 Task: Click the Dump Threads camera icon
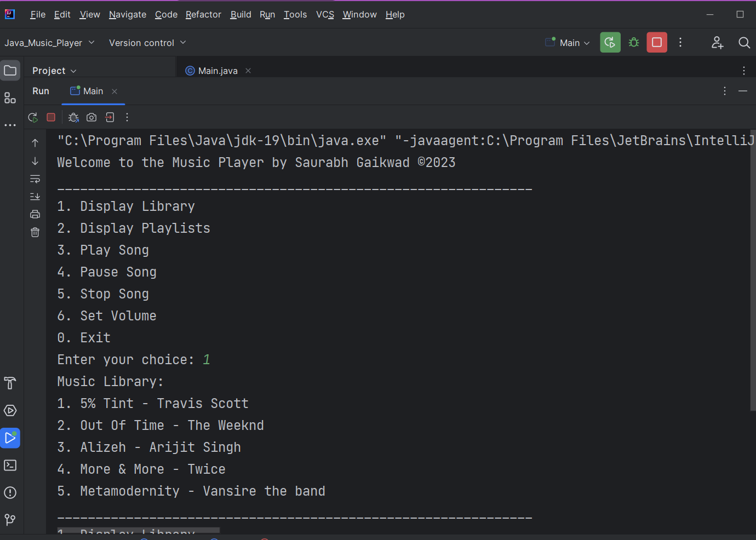coord(91,117)
